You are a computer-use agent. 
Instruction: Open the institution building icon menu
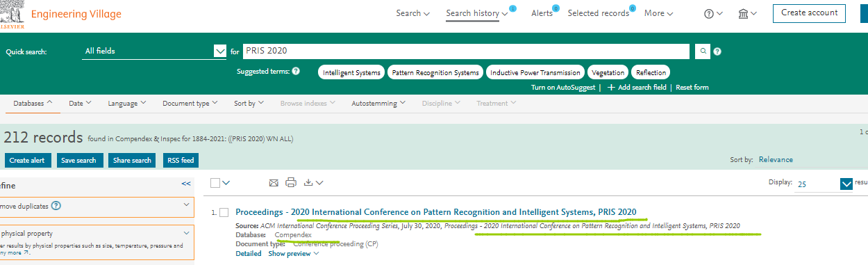click(747, 13)
